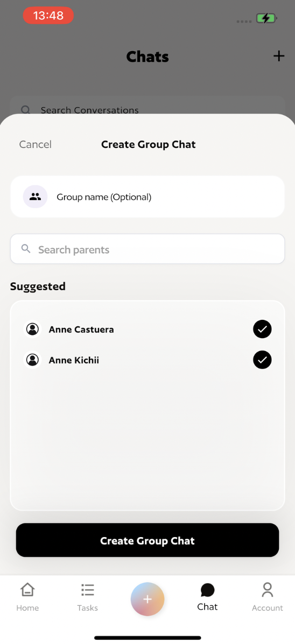The height and width of the screenshot is (644, 295).
Task: Tap the Tasks list icon
Action: (88, 590)
